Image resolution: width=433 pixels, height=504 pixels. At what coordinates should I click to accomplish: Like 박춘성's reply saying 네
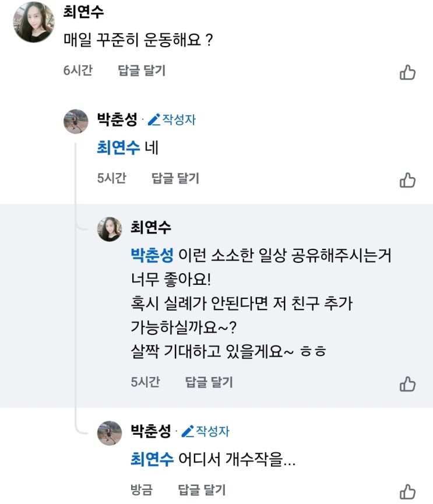coord(407,180)
